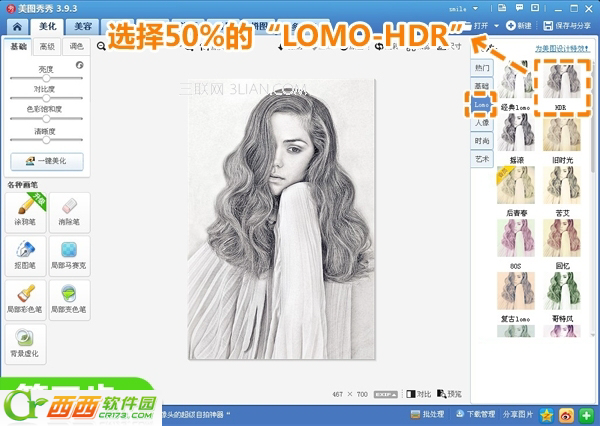
Task: Go to the home screen icon tab
Action: pos(17,26)
